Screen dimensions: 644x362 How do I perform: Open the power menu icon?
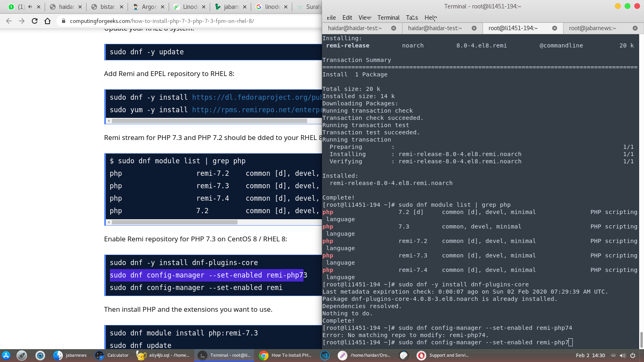pyautogui.click(x=633, y=356)
